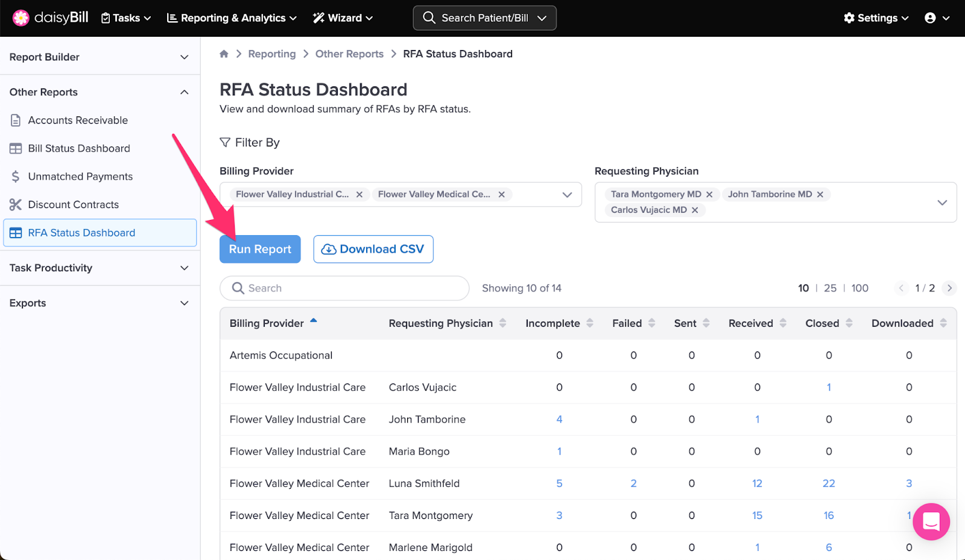Click the Run Report button
Viewport: 965px width, 560px height.
click(x=260, y=249)
